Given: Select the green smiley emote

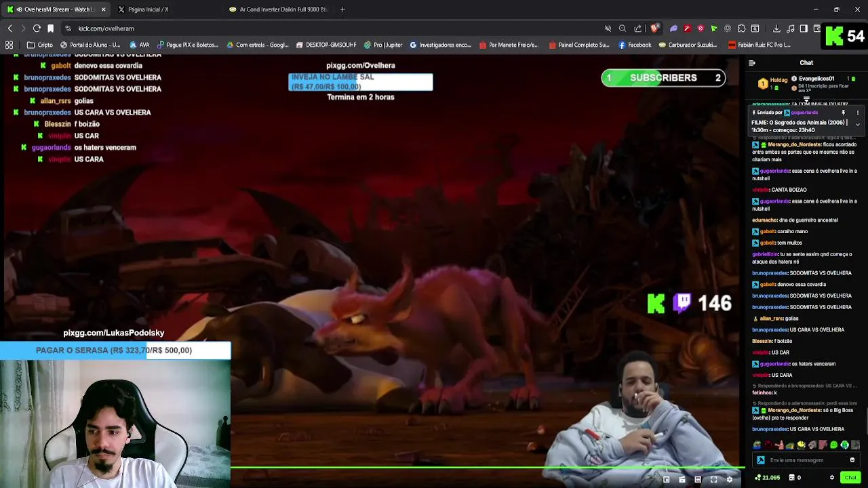Looking at the screenshot, I should 833,445.
